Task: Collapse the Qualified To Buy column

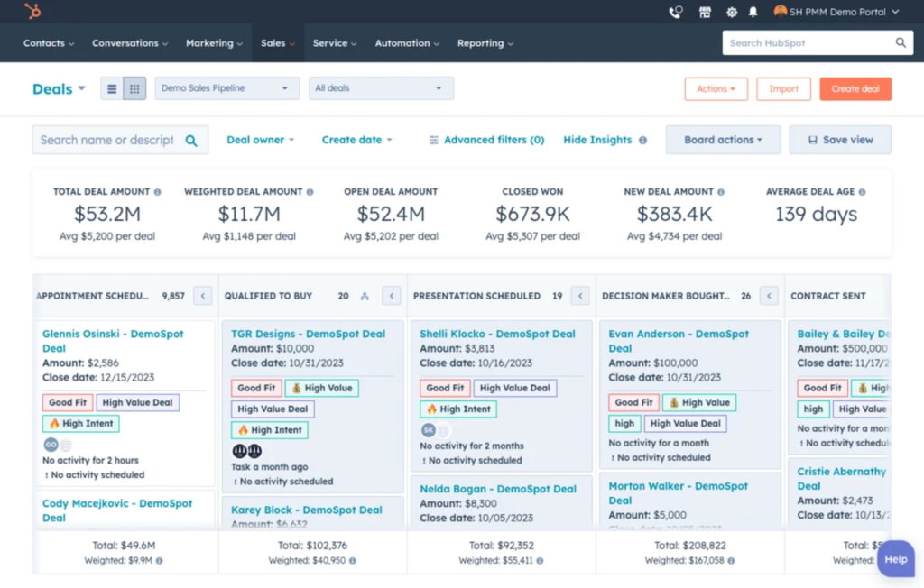Action: pos(392,296)
